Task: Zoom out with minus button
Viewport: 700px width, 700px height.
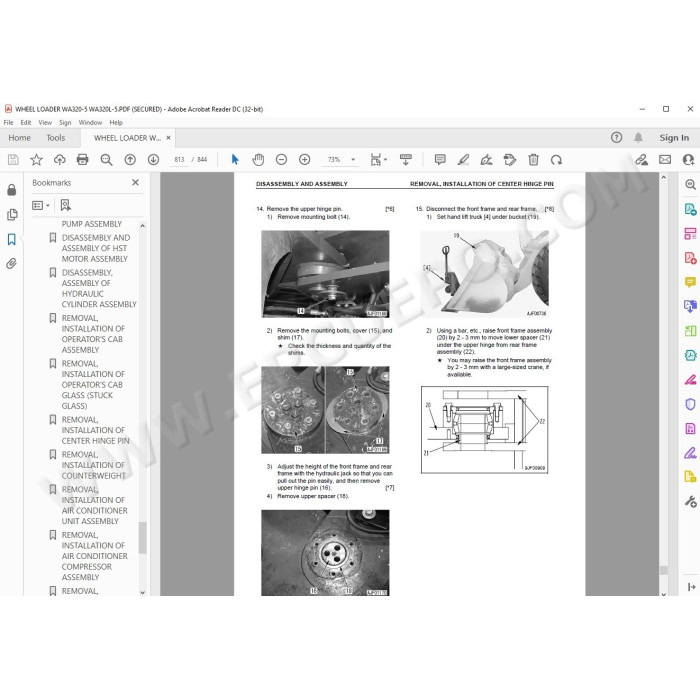Action: [281, 159]
